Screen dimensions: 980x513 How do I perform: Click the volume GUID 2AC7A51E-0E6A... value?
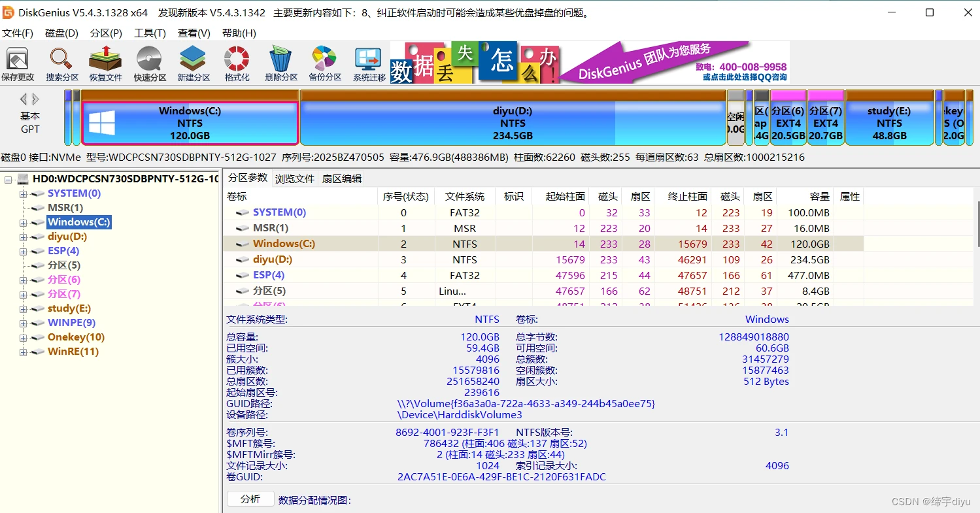click(x=501, y=477)
